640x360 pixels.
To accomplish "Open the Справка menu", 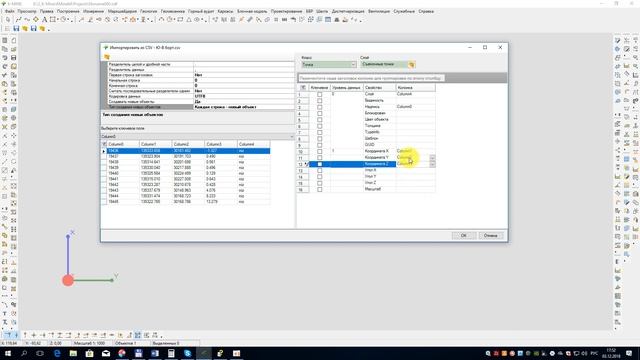I will tap(426, 11).
